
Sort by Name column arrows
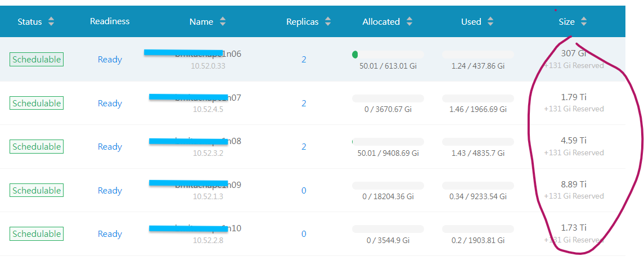pos(222,22)
